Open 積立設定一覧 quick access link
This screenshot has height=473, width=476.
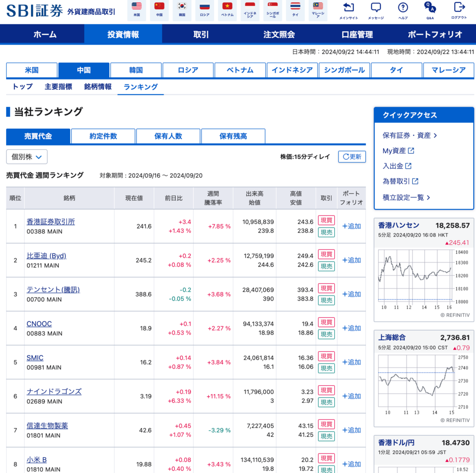tap(406, 197)
